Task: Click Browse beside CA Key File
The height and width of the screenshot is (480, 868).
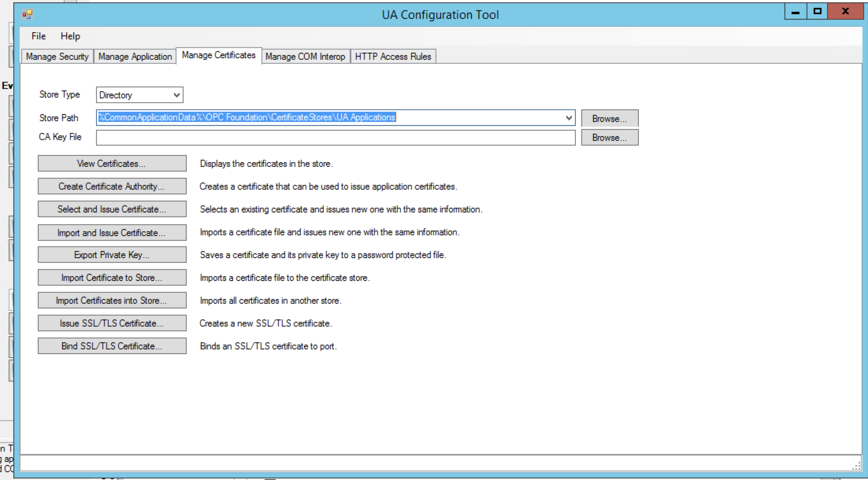Action: pyautogui.click(x=609, y=137)
